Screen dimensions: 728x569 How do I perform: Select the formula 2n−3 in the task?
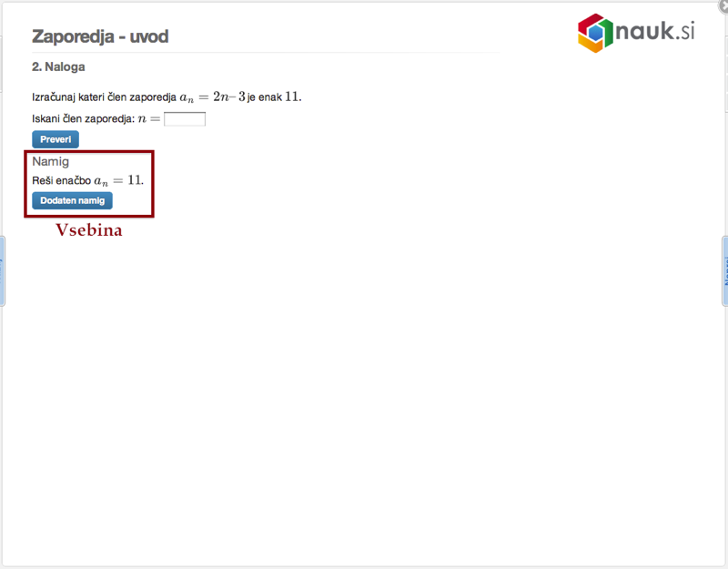229,97
